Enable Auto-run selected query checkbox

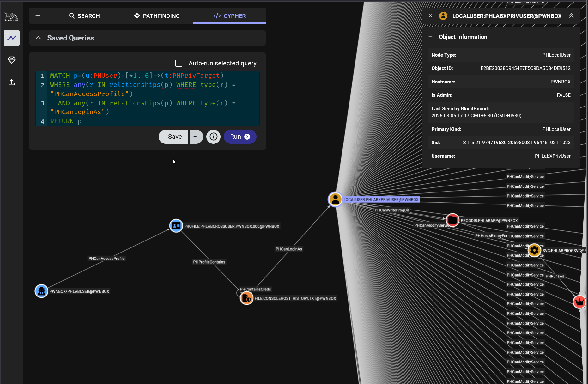click(x=179, y=63)
